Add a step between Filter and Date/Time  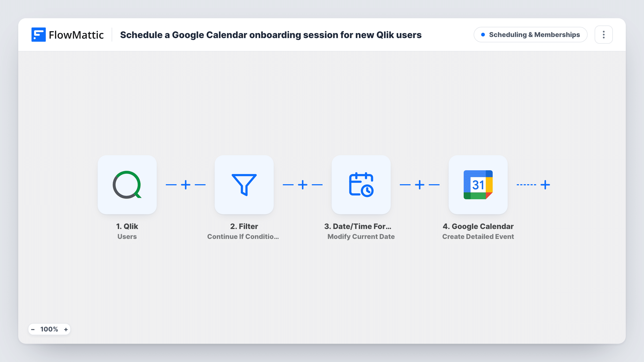point(303,185)
